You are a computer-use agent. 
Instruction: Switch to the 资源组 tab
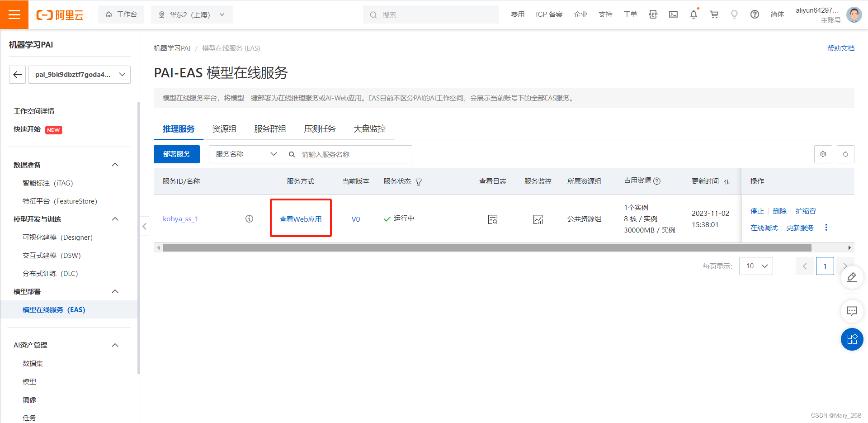coord(225,128)
